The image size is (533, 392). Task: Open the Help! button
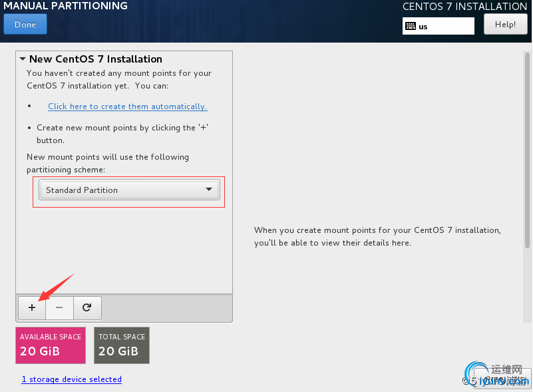[x=506, y=25]
